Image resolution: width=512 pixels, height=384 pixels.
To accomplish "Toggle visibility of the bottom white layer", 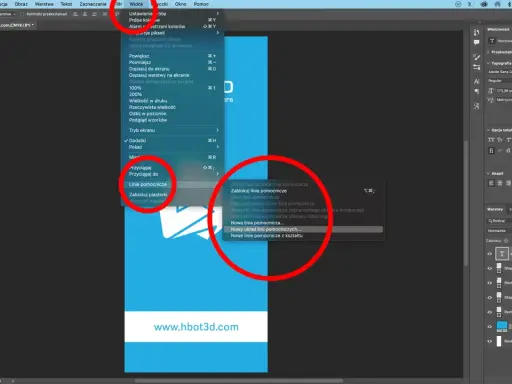I will (490, 341).
